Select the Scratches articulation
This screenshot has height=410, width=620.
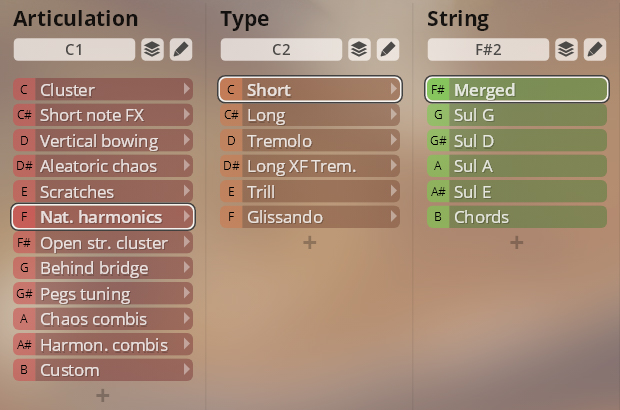click(103, 192)
